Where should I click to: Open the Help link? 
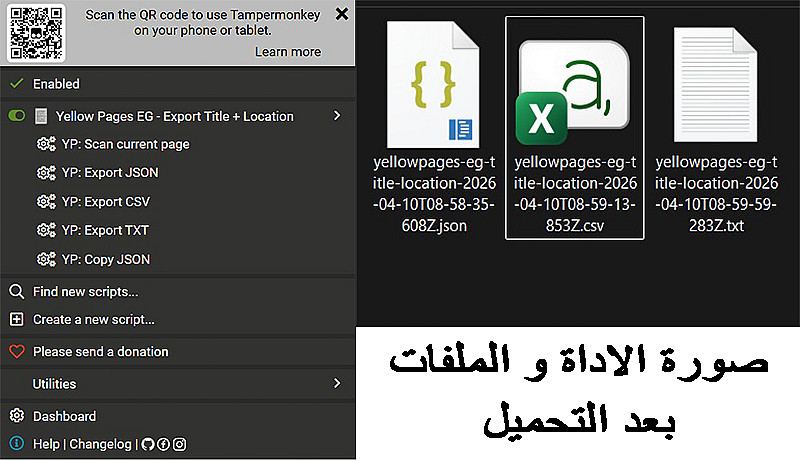tap(46, 444)
